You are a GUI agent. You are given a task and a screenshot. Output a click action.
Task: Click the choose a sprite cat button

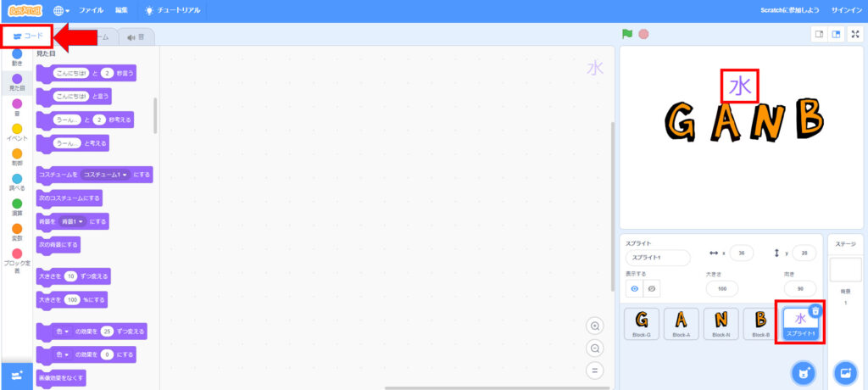(804, 374)
